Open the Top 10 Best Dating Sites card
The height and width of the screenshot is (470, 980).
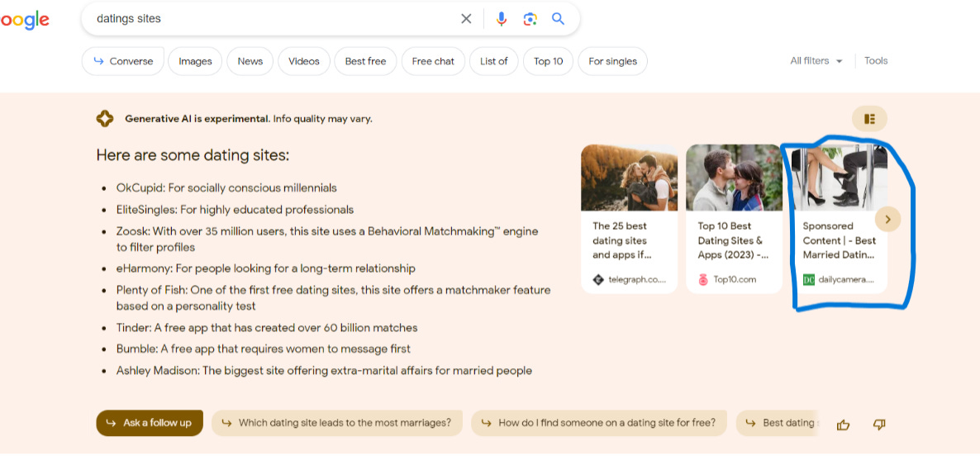[735, 220]
